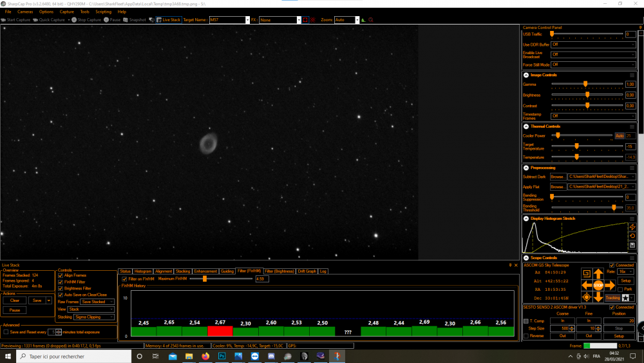Open the Scripting menu
This screenshot has width=644, height=363.
[103, 12]
